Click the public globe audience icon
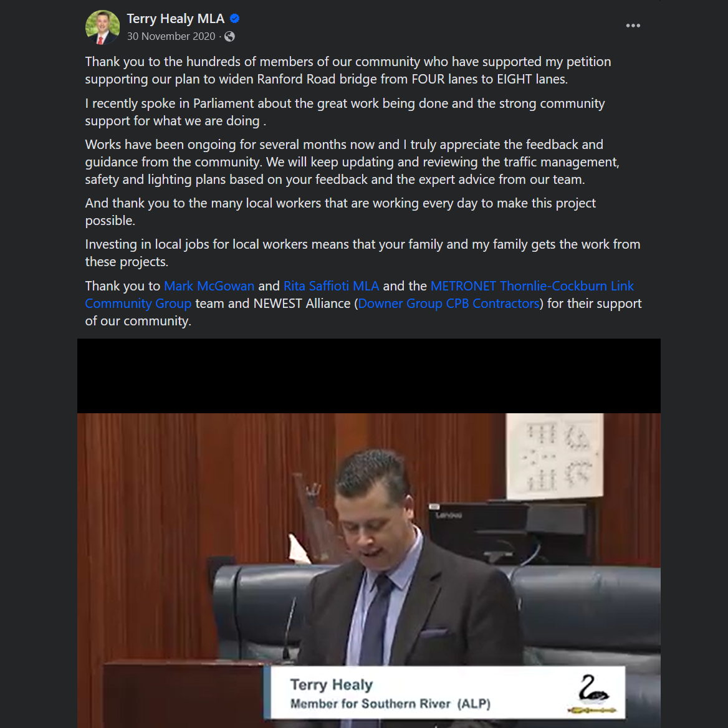728x728 pixels. click(x=229, y=36)
